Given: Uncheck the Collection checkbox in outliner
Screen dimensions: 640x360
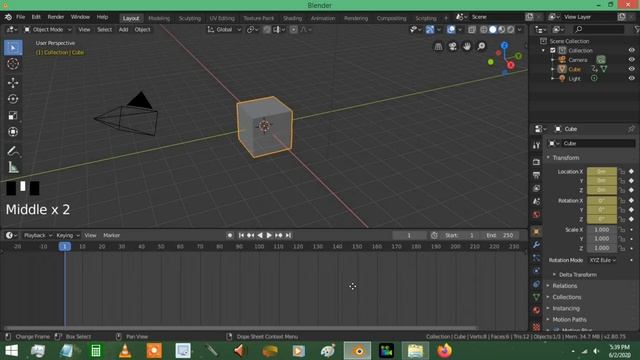Looking at the screenshot, I should [x=553, y=51].
